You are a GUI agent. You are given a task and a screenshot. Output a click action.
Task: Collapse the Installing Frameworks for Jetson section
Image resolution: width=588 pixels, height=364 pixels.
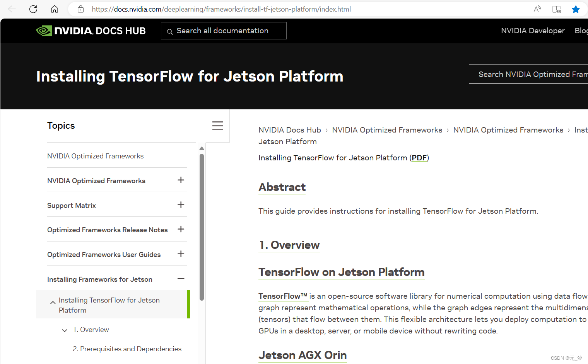click(181, 278)
